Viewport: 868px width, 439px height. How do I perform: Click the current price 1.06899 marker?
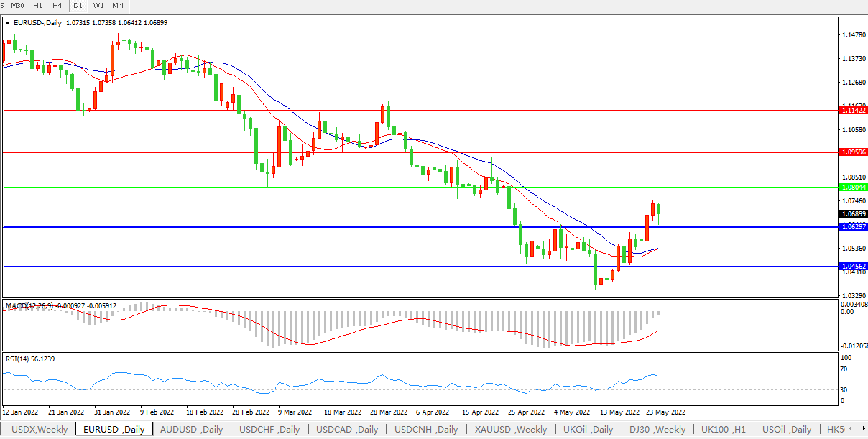click(853, 214)
